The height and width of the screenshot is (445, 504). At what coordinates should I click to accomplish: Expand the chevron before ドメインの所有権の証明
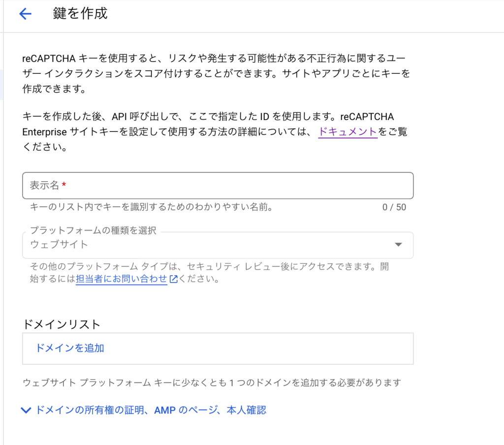pyautogui.click(x=26, y=410)
